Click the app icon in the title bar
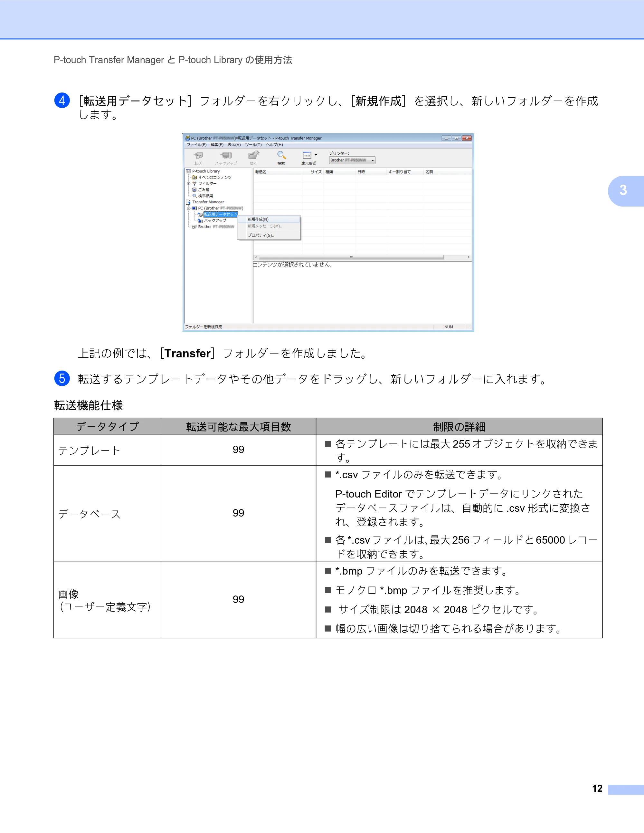Image resolution: width=644 pixels, height=833 pixels. 187,138
